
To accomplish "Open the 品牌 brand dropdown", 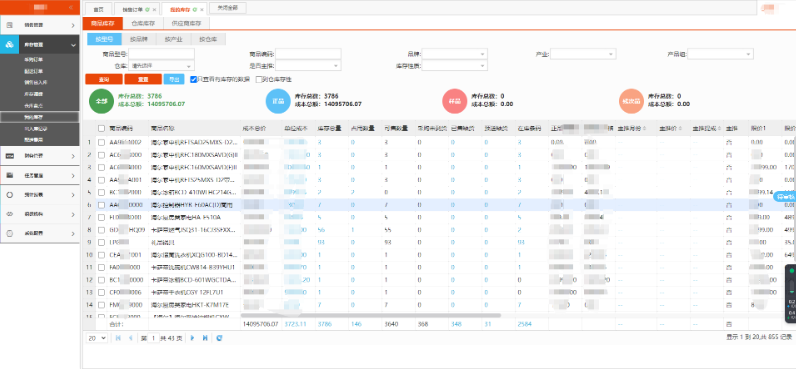I will [454, 54].
